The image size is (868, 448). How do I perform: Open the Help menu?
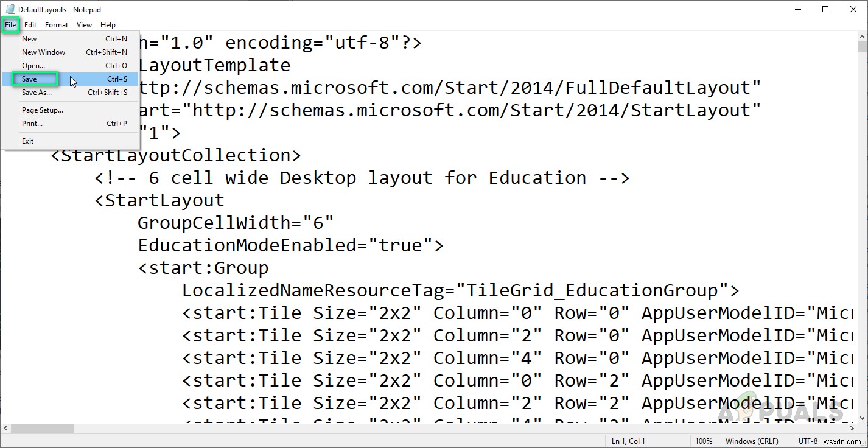(108, 25)
